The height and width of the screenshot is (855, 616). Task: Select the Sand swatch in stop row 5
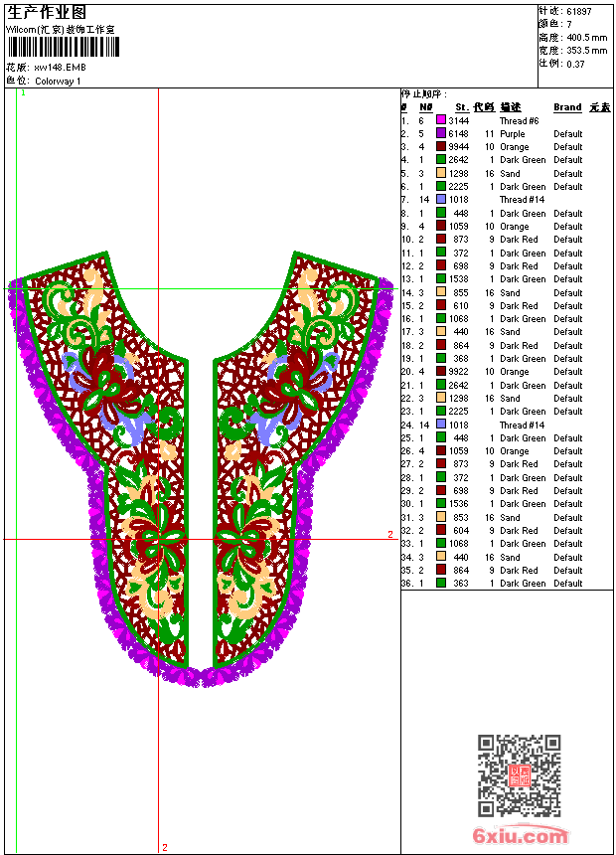441,173
